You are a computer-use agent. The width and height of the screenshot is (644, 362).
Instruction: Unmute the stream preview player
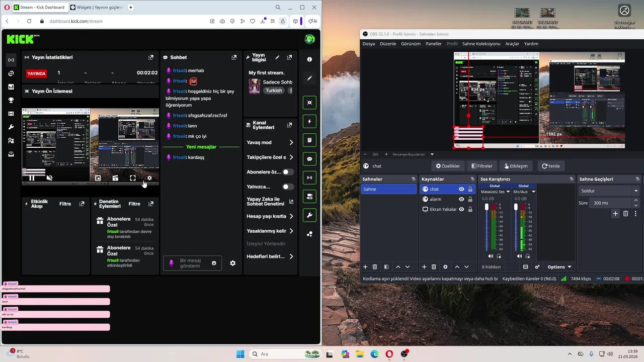tap(49, 178)
